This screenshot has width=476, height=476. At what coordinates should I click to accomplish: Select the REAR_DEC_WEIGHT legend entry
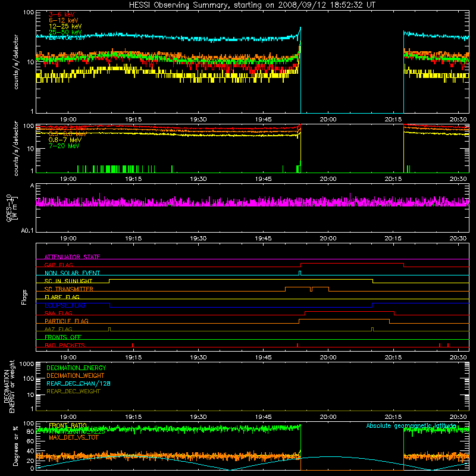pos(73,392)
